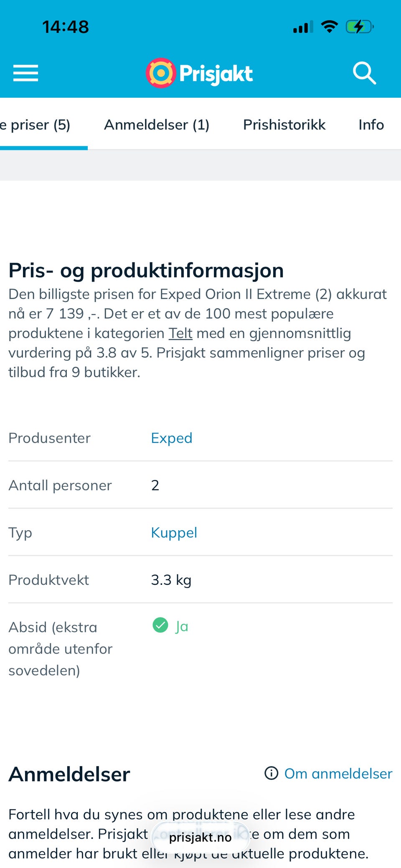Tap the Prisjakt logo
This screenshot has width=401, height=868.
point(199,73)
